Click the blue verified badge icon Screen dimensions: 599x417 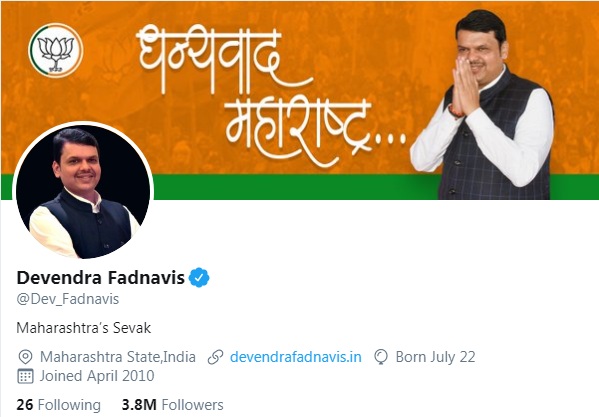pos(199,278)
